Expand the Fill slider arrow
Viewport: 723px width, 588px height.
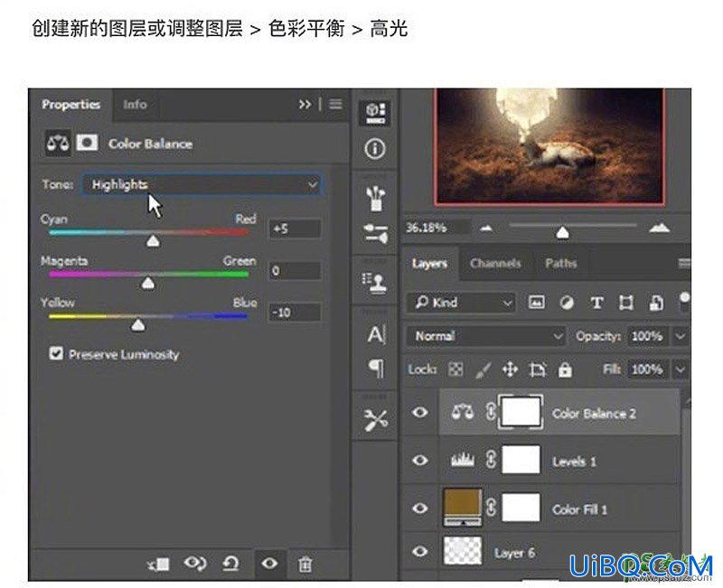click(x=681, y=369)
